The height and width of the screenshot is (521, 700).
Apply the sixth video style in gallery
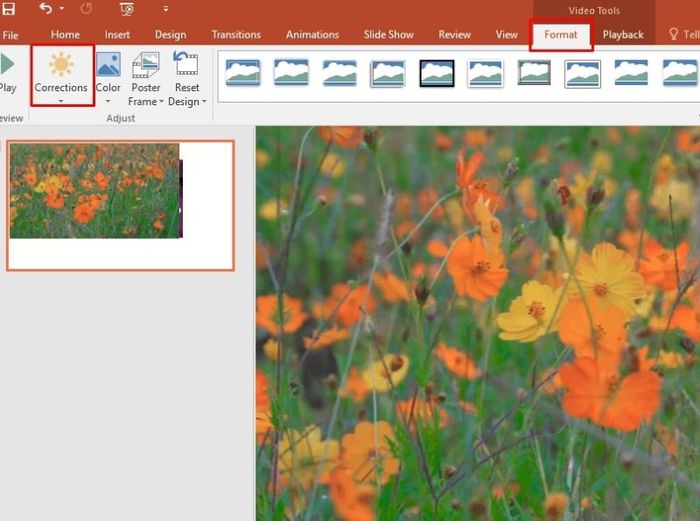click(485, 73)
